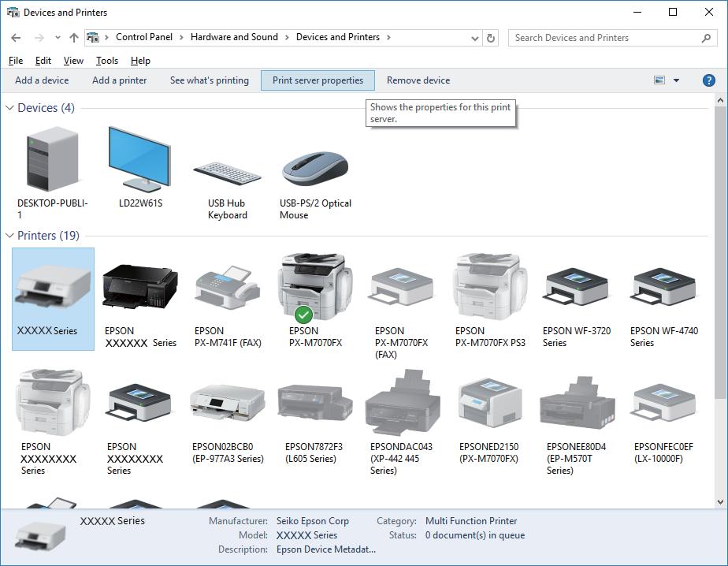Expand the chevron after Control Panel
Image resolution: width=728 pixels, height=566 pixels.
pos(181,37)
